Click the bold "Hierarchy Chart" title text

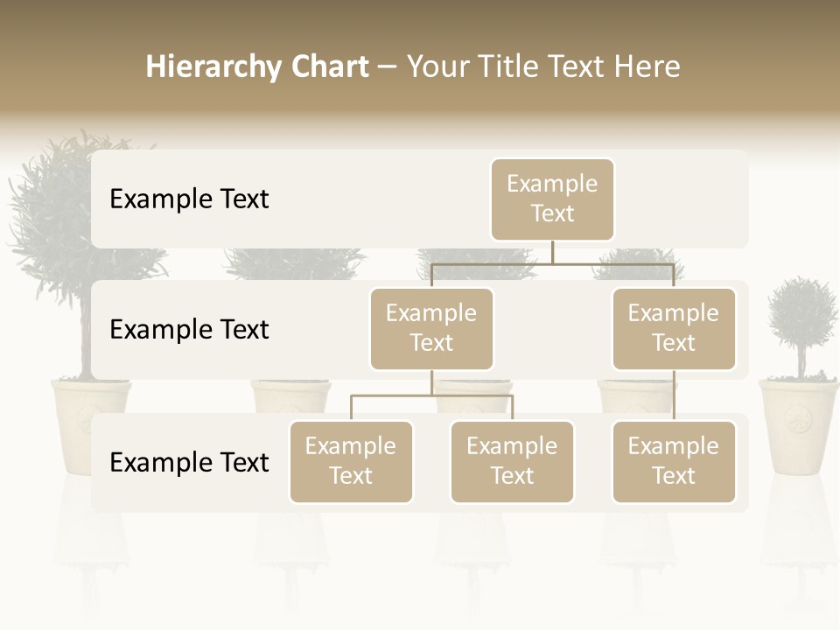pos(256,66)
